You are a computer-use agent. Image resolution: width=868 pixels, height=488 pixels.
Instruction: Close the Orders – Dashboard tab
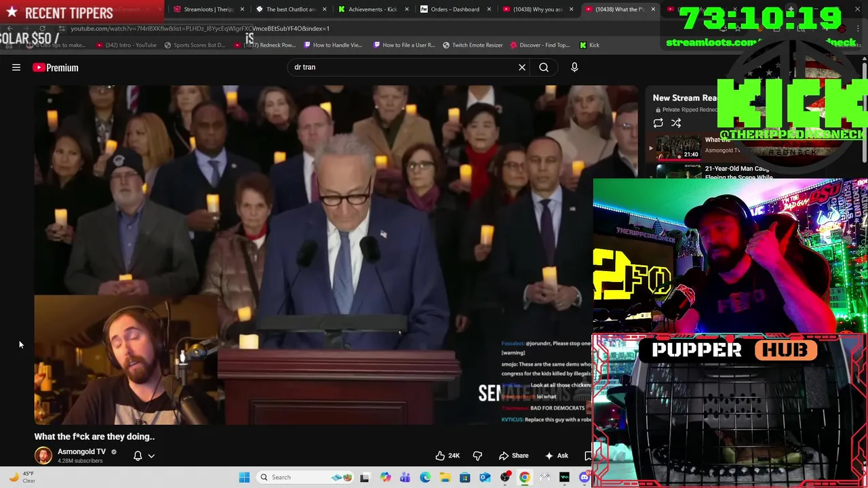click(489, 9)
